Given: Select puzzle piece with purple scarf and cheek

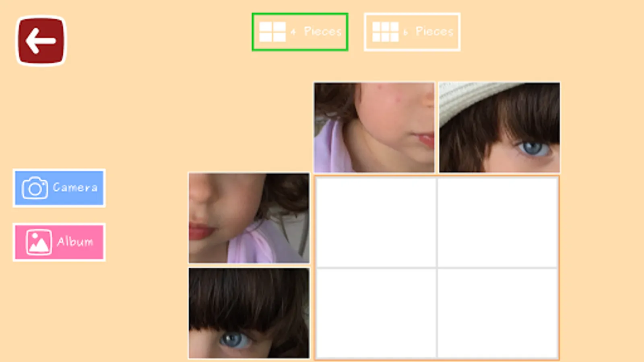Looking at the screenshot, I should coord(374,128).
